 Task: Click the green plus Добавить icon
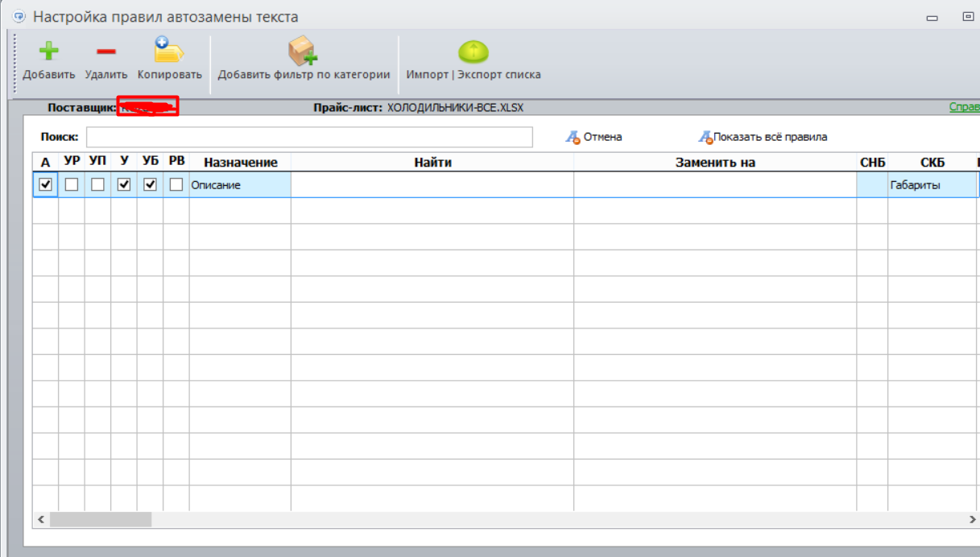click(49, 52)
